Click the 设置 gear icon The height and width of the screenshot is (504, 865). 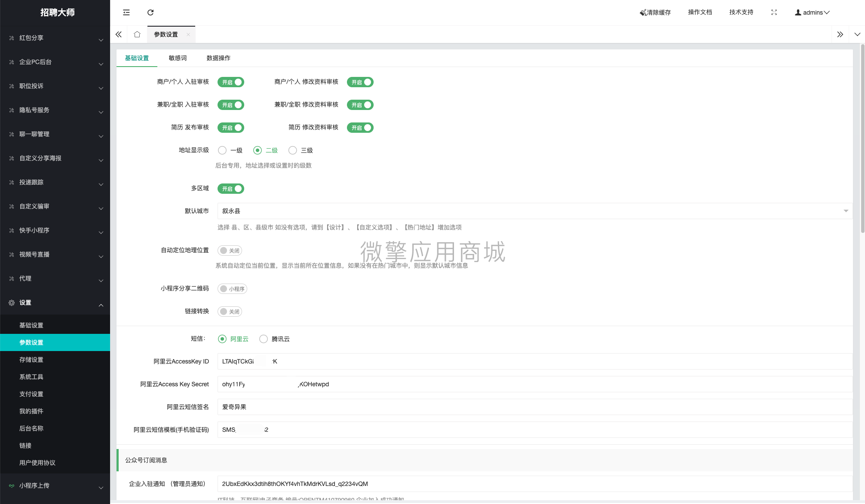click(x=12, y=302)
